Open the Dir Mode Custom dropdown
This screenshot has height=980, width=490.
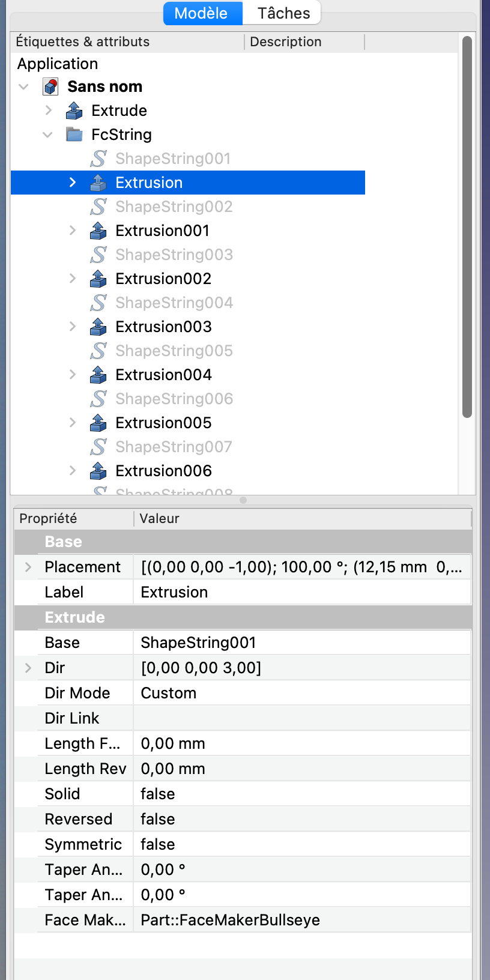click(302, 693)
